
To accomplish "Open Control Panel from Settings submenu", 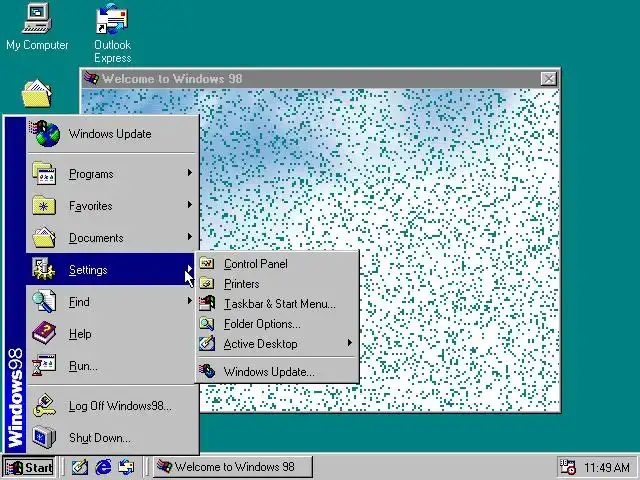I will [277, 264].
